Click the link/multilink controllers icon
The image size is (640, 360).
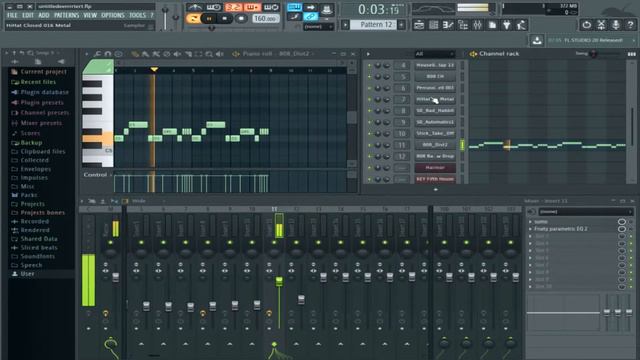[311, 17]
